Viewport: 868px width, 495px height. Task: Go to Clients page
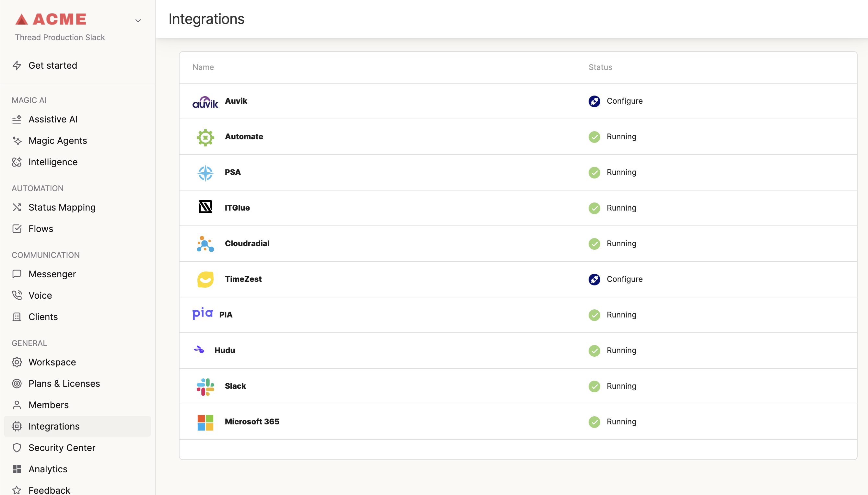43,317
